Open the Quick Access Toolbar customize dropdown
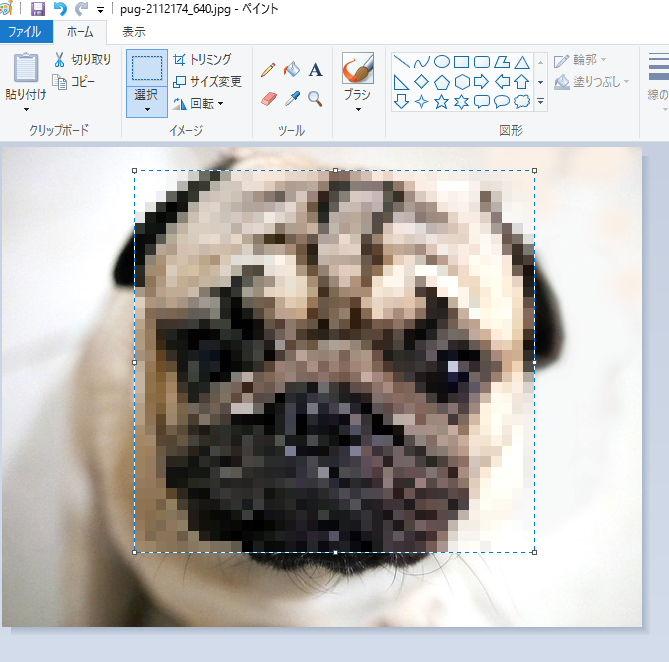Viewport: 669px width, 662px height. pyautogui.click(x=101, y=10)
